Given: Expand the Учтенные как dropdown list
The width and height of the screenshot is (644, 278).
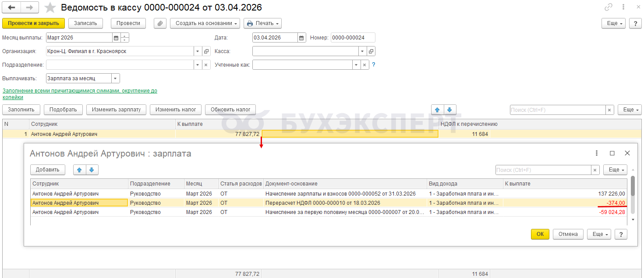Looking at the screenshot, I should click(356, 65).
